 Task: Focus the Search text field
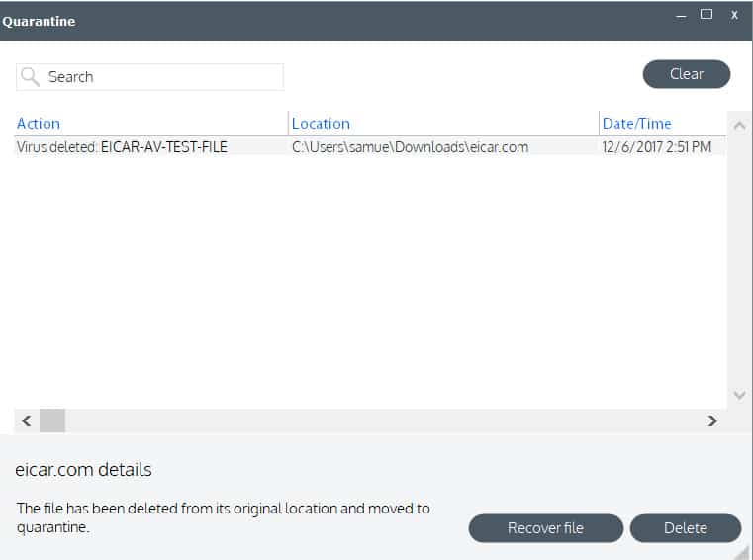[149, 77]
